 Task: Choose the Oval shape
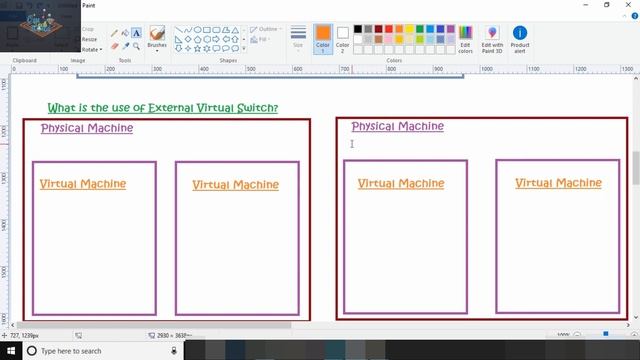coord(198,30)
